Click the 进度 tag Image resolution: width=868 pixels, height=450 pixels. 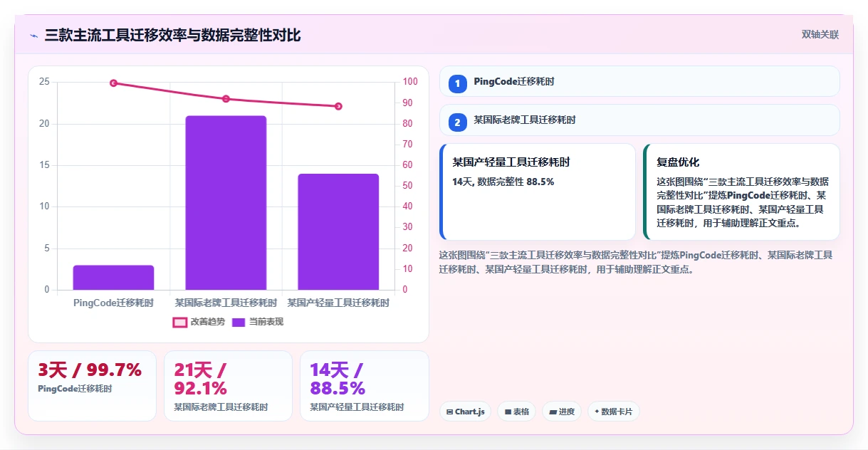562,412
